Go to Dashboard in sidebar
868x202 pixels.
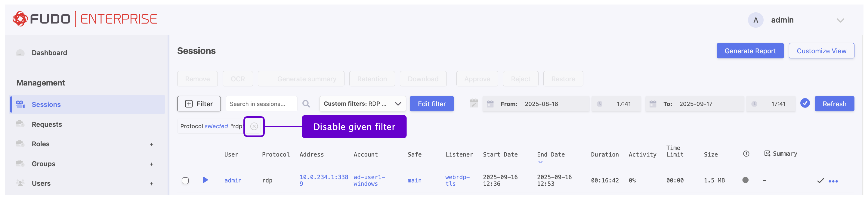click(49, 53)
